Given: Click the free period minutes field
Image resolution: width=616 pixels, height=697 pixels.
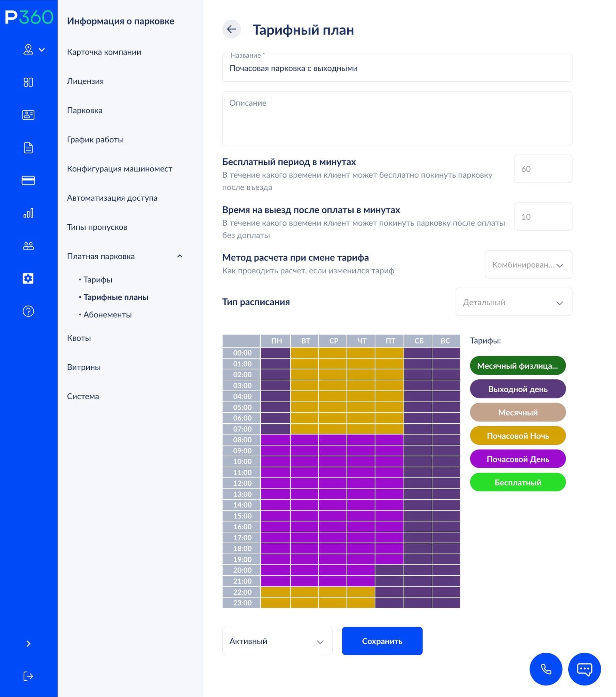Looking at the screenshot, I should click(x=543, y=169).
